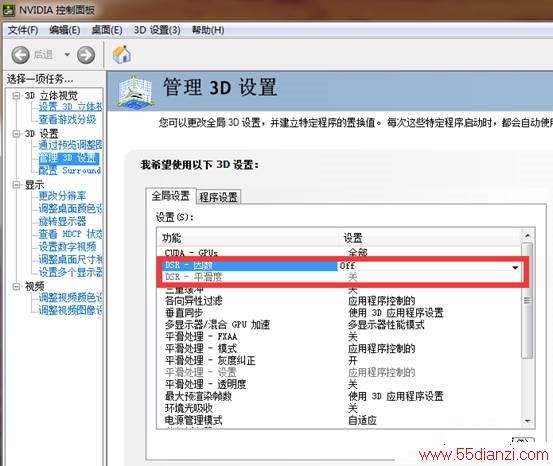The height and width of the screenshot is (466, 553).
Task: Open the 3D 设置(3) menu
Action: pyautogui.click(x=157, y=30)
